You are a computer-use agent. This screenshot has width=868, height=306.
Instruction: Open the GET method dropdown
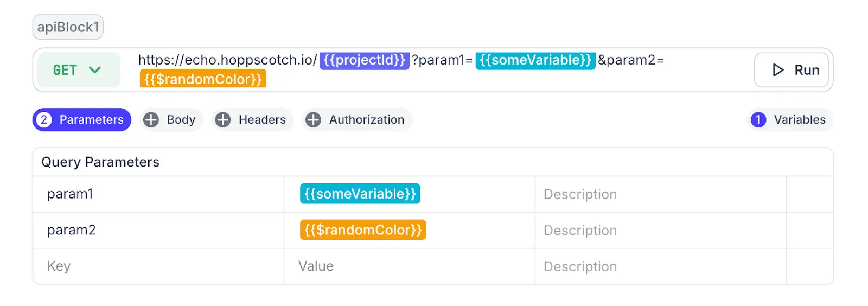click(x=78, y=70)
